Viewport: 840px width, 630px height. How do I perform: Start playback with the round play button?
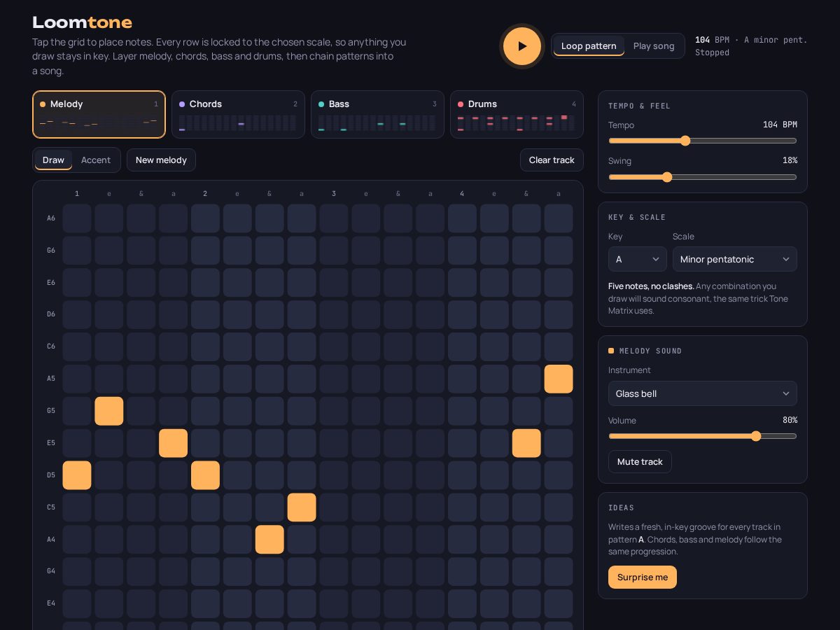pyautogui.click(x=522, y=46)
